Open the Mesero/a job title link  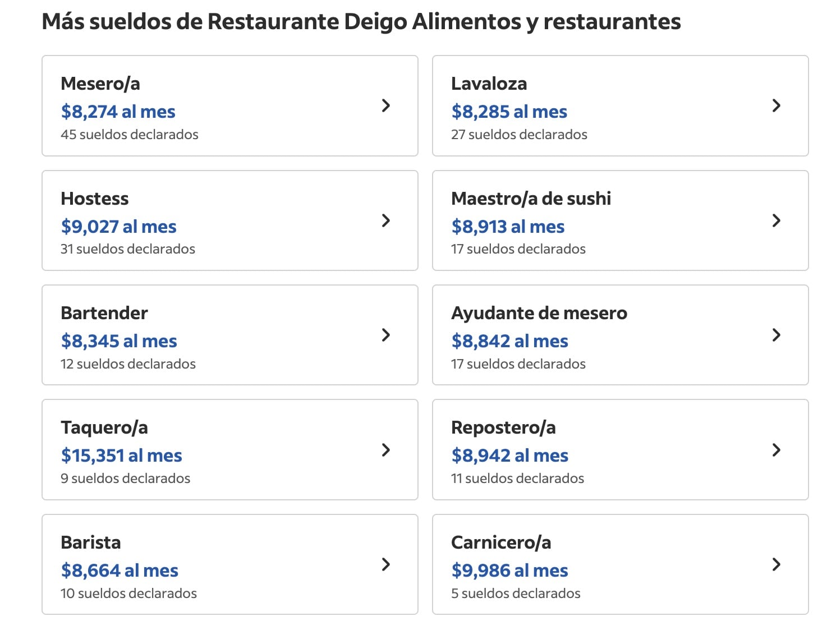(100, 84)
